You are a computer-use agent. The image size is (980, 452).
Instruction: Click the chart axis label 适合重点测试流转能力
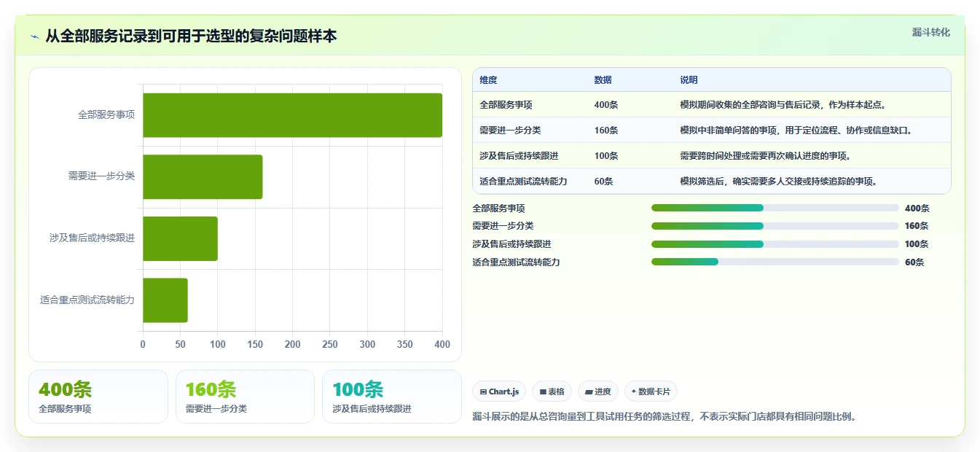tap(87, 300)
